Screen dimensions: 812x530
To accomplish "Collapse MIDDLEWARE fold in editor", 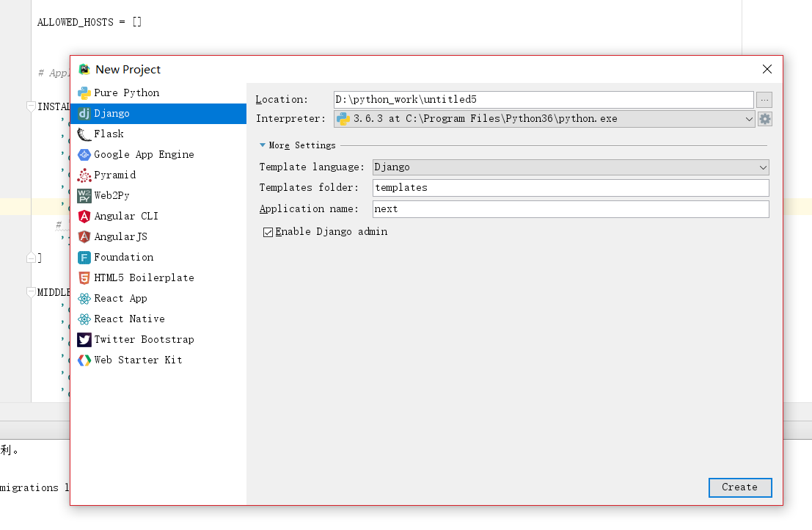I will (x=31, y=292).
